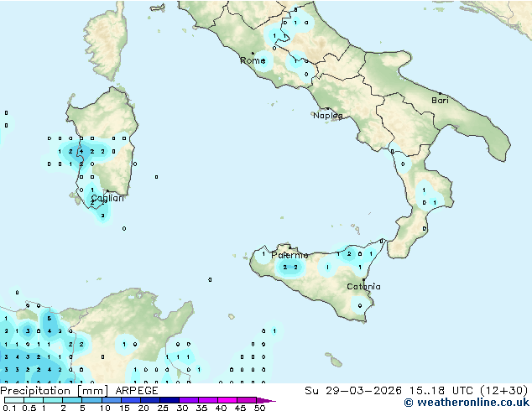Click the Bari city label

pyautogui.click(x=440, y=100)
